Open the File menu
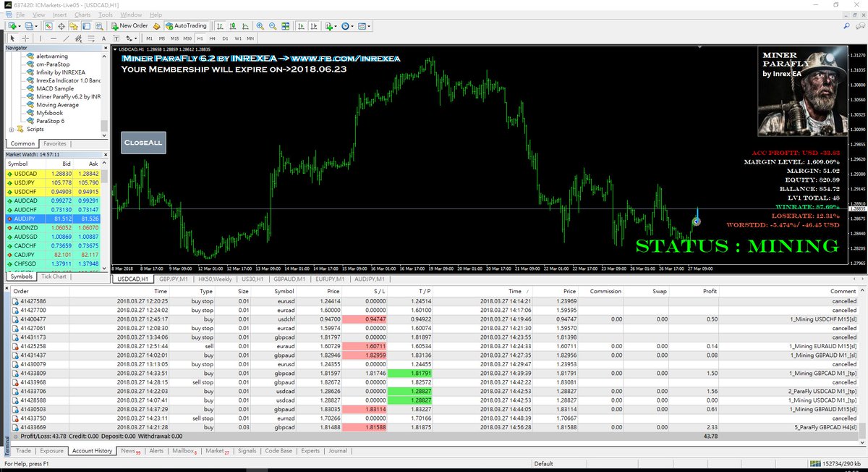The image size is (868, 472). 20,14
